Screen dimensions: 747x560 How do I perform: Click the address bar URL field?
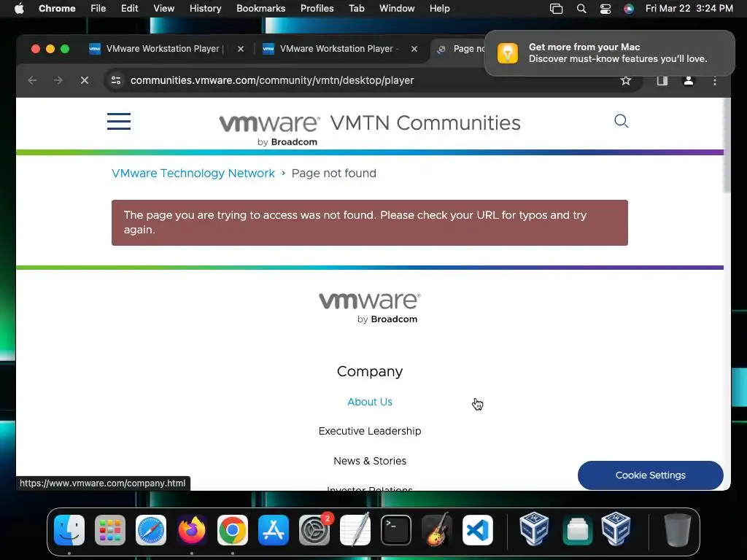tap(371, 80)
